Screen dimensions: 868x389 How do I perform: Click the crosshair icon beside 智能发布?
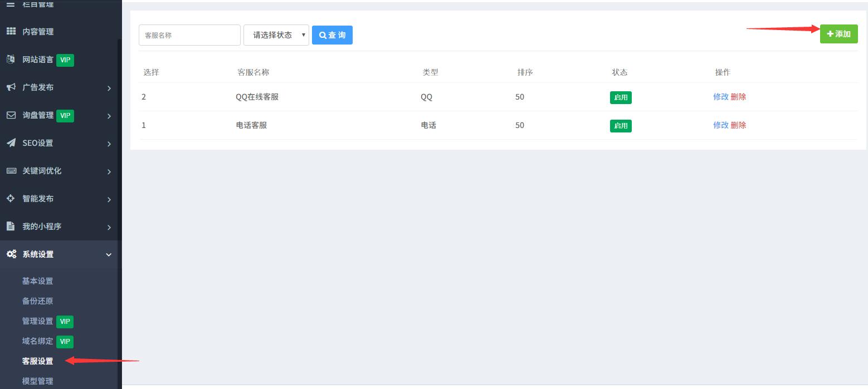pyautogui.click(x=11, y=198)
